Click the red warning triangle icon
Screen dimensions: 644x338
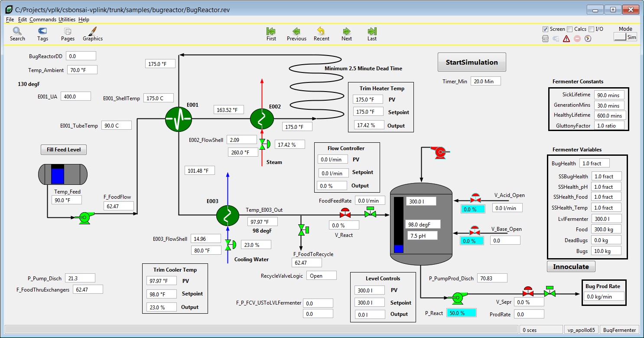pyautogui.click(x=566, y=39)
